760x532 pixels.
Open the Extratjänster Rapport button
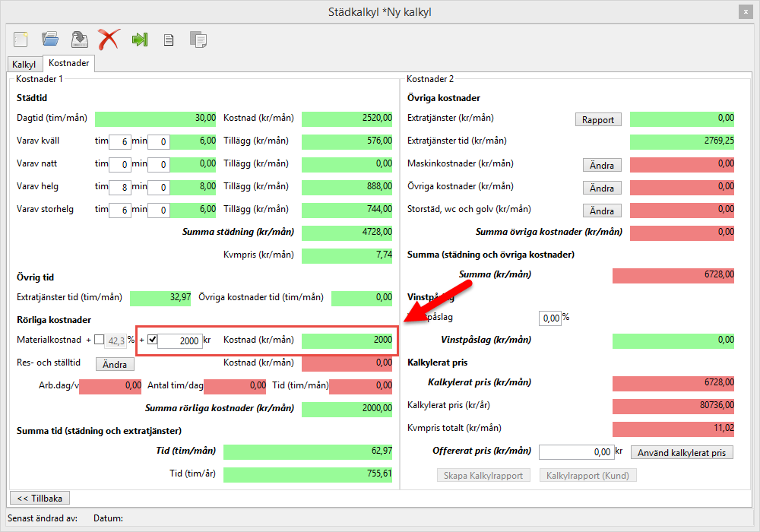[x=598, y=119]
